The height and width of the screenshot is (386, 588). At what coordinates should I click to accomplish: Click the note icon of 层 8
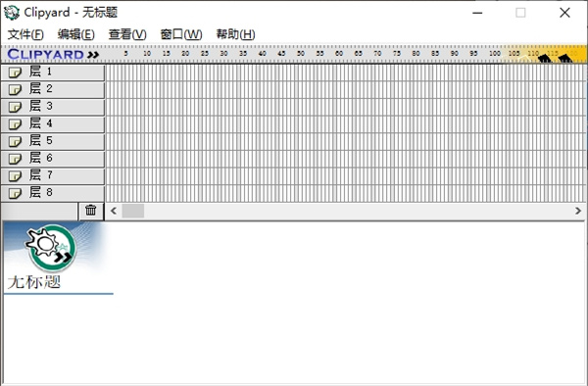[15, 193]
